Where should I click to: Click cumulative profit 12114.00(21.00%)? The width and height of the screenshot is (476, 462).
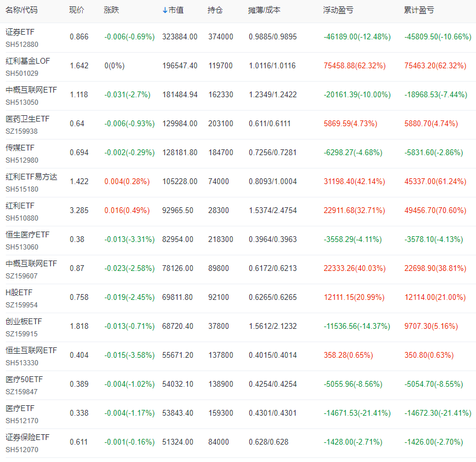[435, 297]
